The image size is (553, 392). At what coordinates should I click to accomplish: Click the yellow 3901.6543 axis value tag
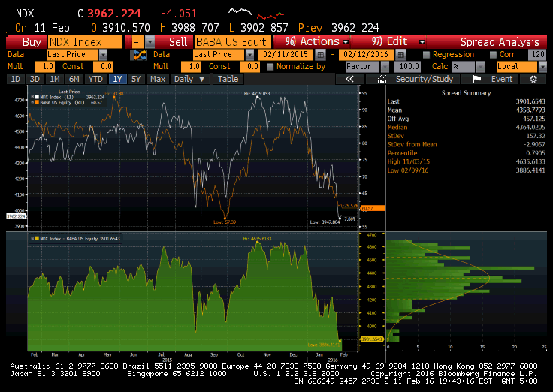pos(372,339)
